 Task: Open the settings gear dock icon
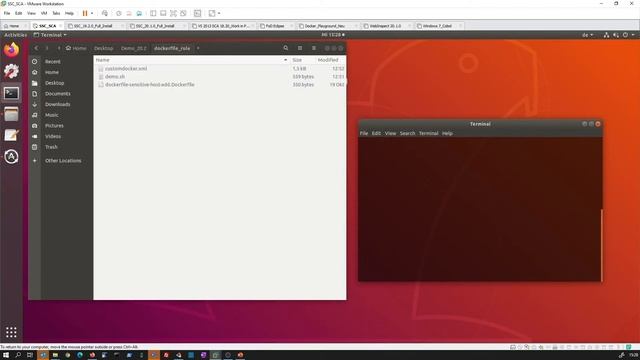click(11, 71)
